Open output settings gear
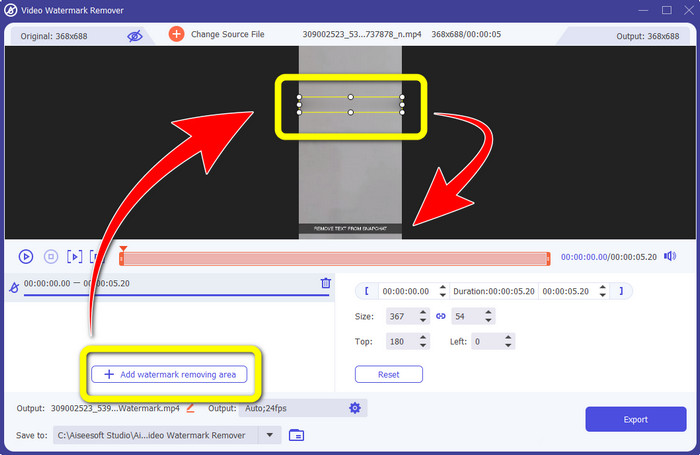Viewport: 700px width, 455px height. click(x=354, y=408)
